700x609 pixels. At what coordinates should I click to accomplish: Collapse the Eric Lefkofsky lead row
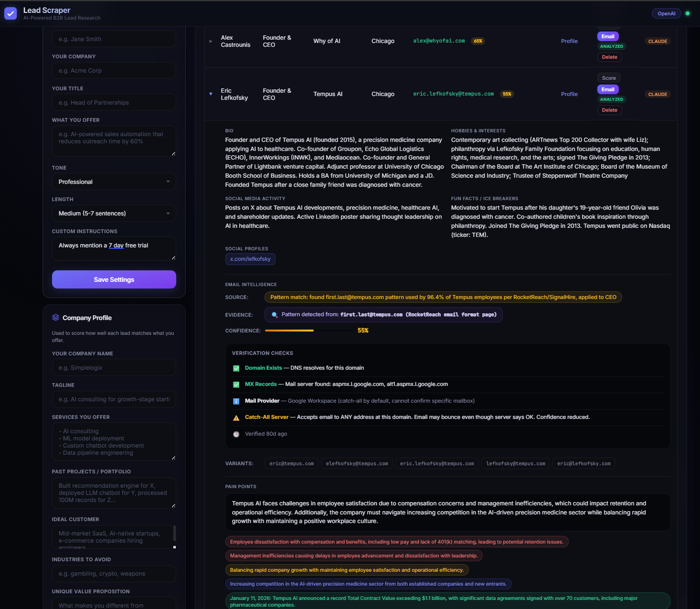click(211, 94)
